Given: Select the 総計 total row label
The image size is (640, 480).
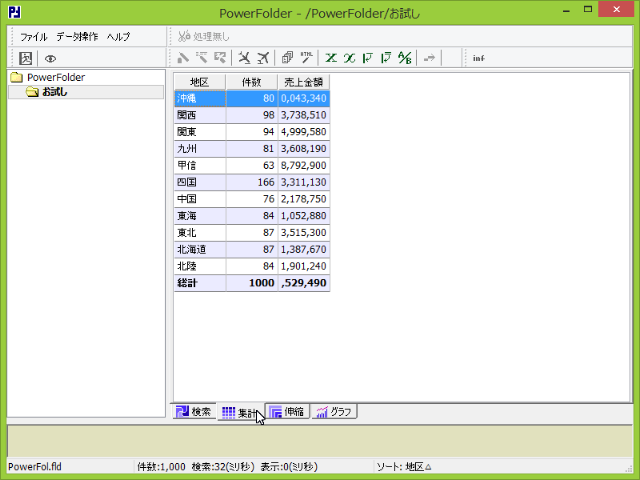Looking at the screenshot, I should point(200,283).
